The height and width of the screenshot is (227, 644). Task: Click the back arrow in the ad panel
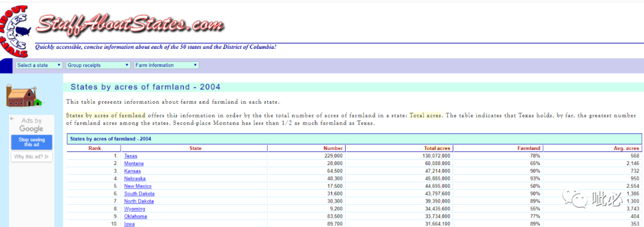click(x=13, y=119)
